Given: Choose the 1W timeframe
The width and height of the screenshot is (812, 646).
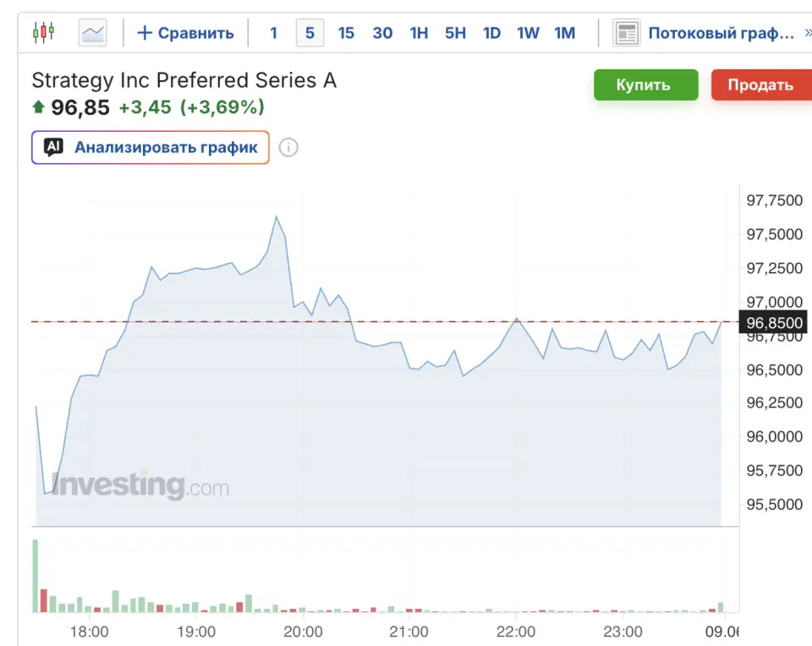Looking at the screenshot, I should point(528,33).
